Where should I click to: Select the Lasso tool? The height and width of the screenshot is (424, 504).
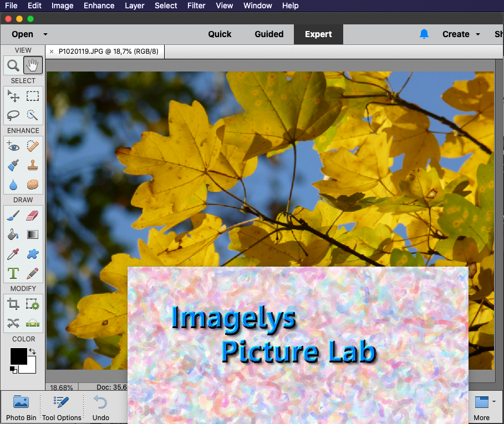13,115
